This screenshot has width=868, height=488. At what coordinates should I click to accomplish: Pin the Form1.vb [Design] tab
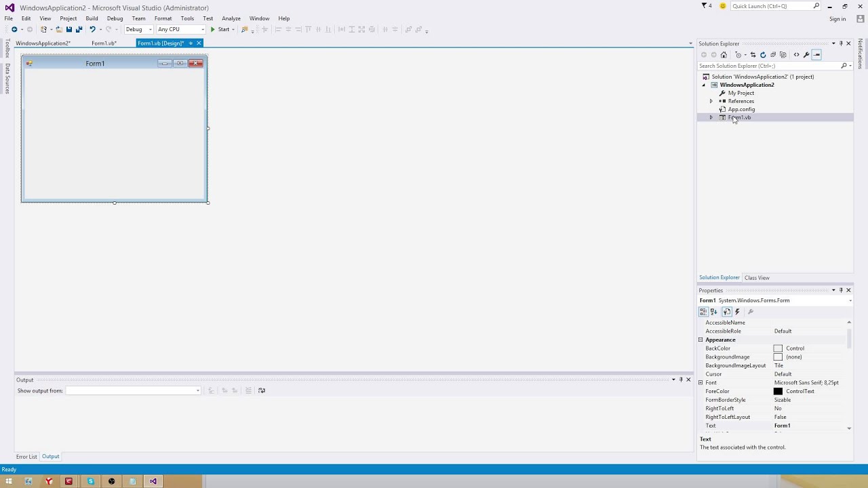[191, 43]
